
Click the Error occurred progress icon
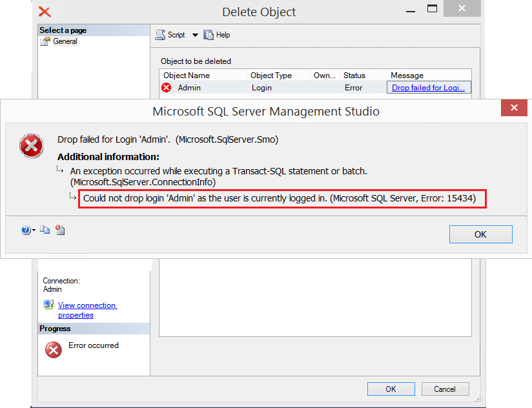tap(54, 350)
